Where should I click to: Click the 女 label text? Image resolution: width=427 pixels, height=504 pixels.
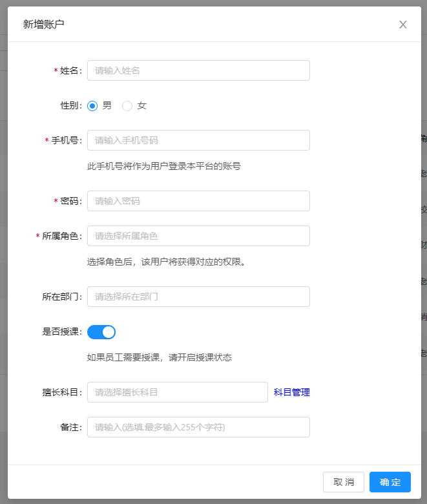click(141, 106)
